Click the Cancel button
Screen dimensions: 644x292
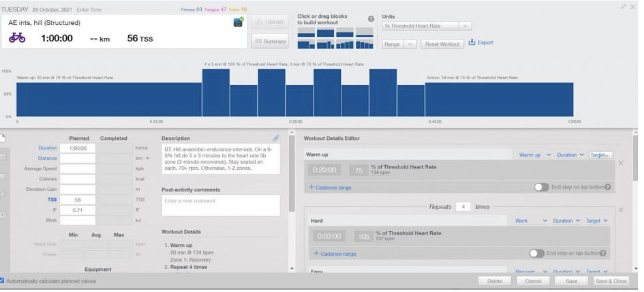(533, 281)
